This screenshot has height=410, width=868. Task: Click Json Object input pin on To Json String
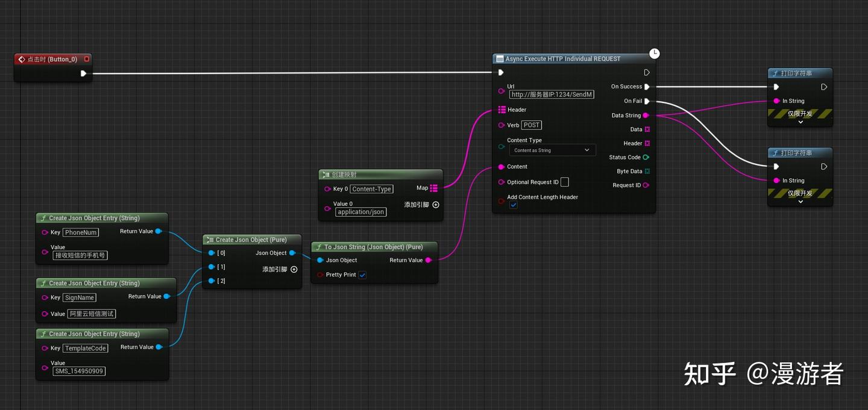321,260
